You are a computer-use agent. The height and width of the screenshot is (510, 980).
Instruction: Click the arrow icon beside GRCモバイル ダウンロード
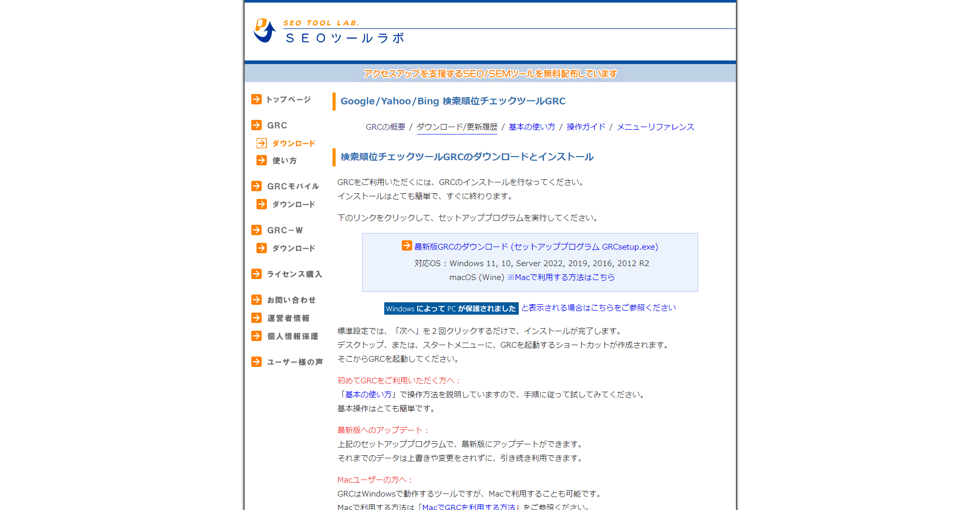click(262, 204)
